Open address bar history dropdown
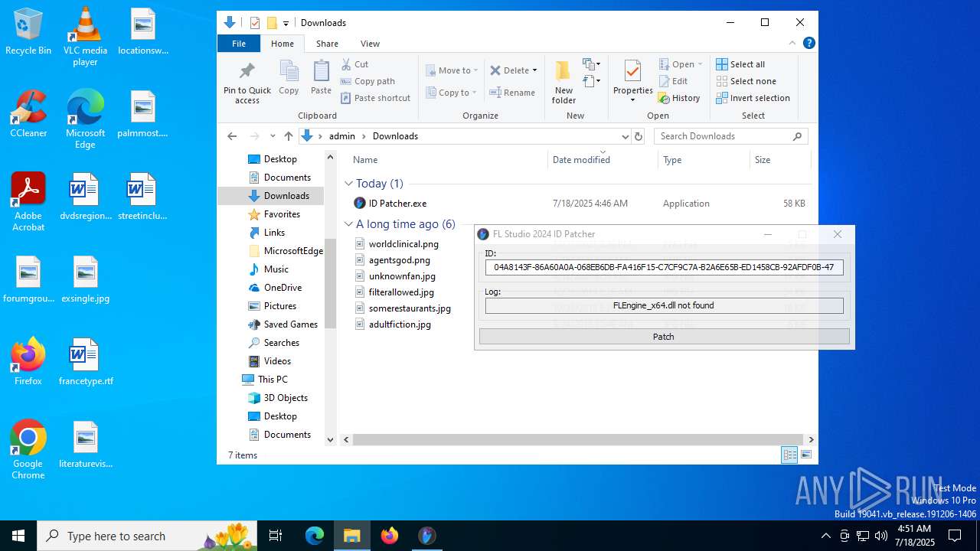This screenshot has height=551, width=980. pos(625,136)
